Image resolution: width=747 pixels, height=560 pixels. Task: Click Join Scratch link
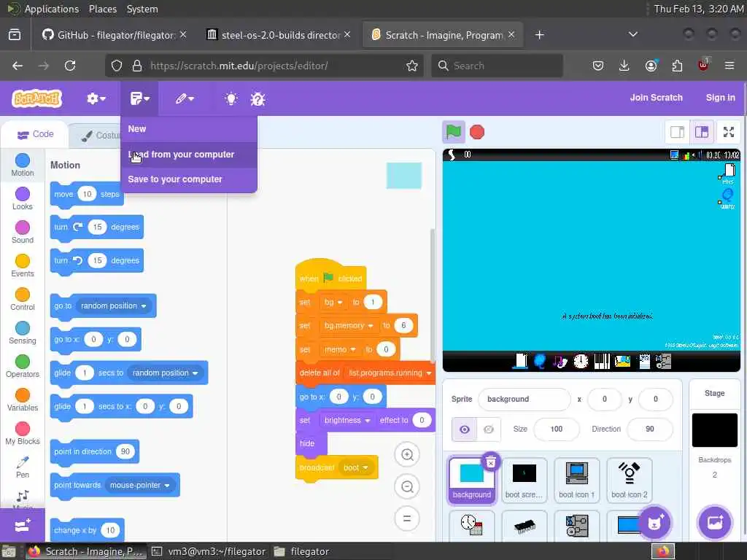[656, 98]
